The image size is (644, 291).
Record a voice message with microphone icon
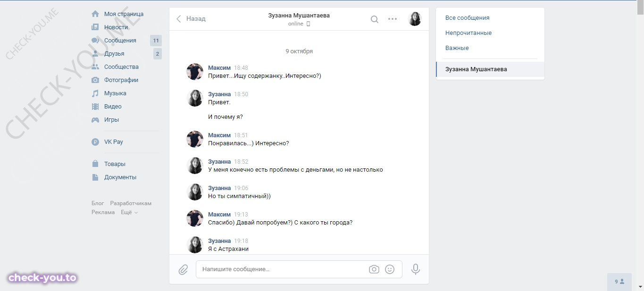coord(416,269)
